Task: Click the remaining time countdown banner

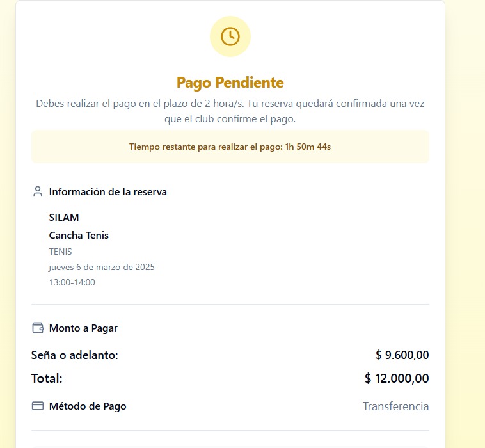Action: (230, 147)
